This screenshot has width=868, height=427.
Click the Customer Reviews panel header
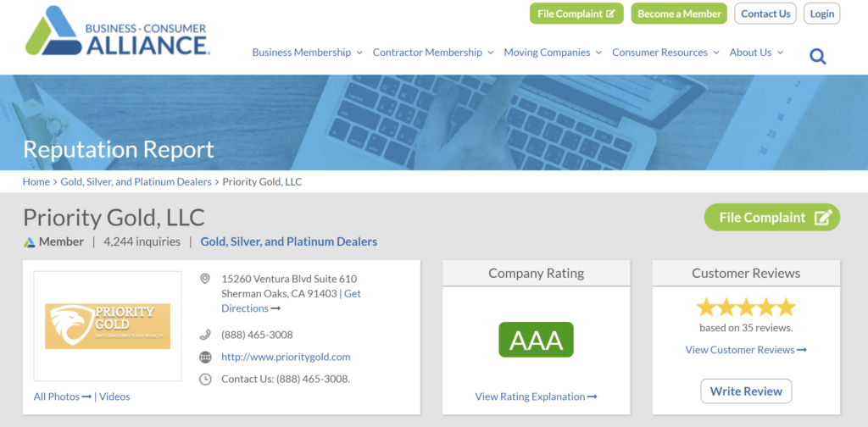pyautogui.click(x=746, y=274)
